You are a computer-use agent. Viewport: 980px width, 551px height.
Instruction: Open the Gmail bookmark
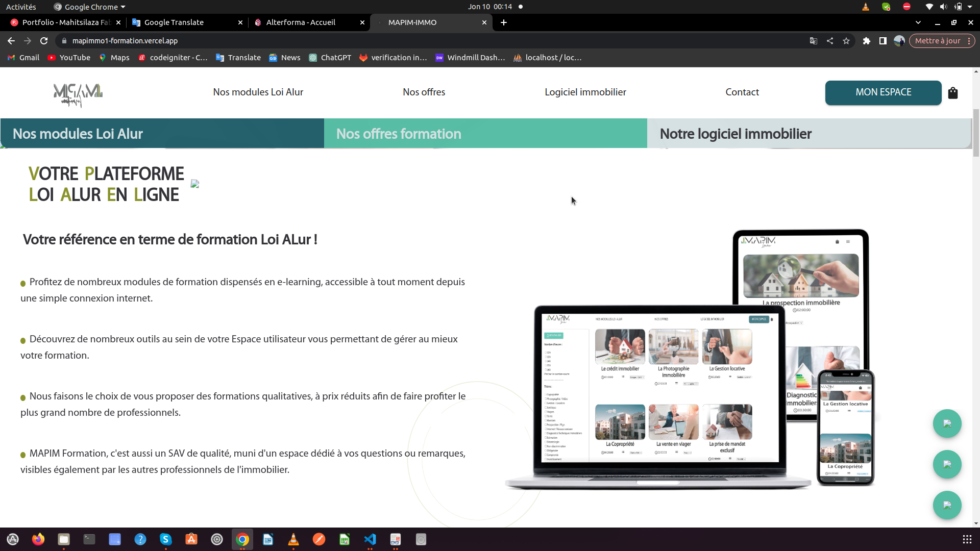[23, 58]
